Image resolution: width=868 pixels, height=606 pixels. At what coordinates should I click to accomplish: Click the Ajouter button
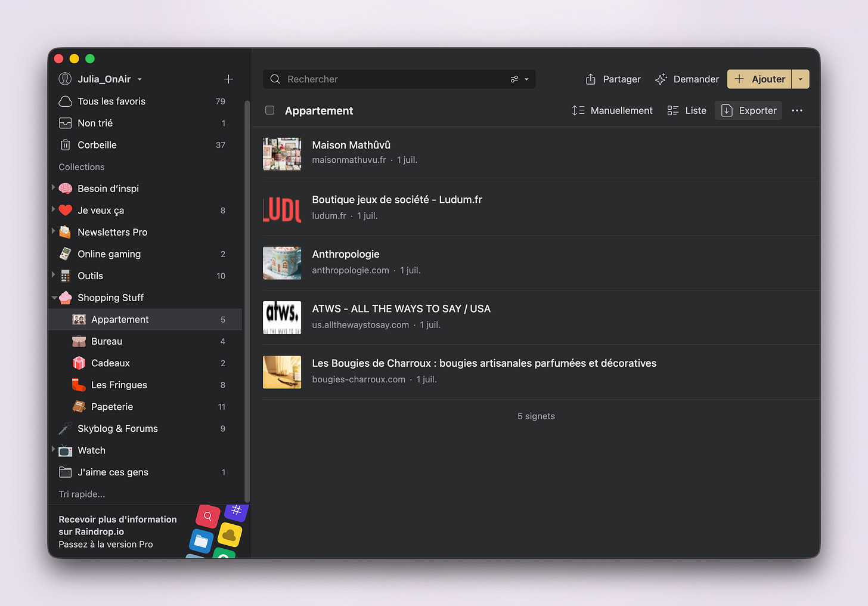click(x=759, y=79)
